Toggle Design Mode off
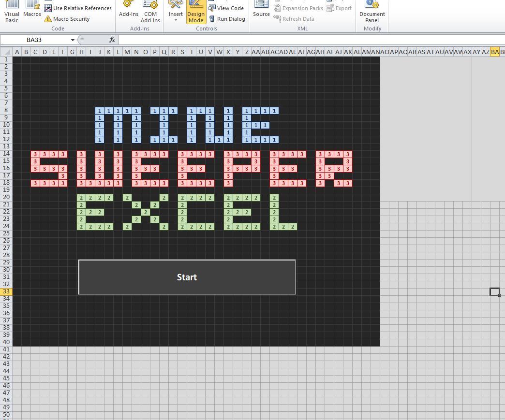505x420 pixels. pos(196,12)
